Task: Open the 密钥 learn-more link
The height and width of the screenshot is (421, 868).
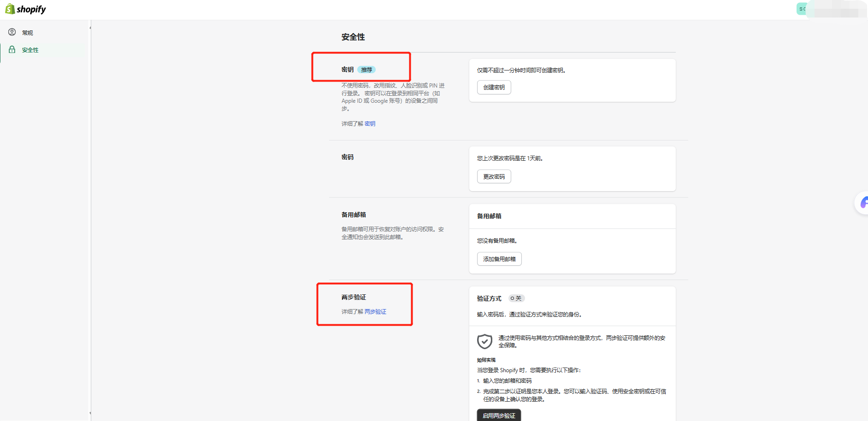Action: tap(370, 123)
